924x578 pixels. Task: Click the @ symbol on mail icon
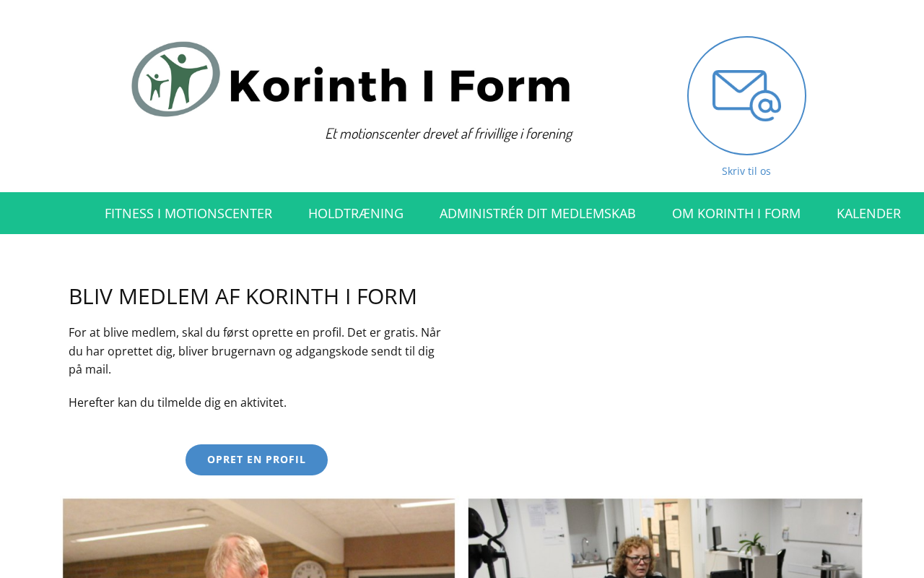(x=766, y=105)
